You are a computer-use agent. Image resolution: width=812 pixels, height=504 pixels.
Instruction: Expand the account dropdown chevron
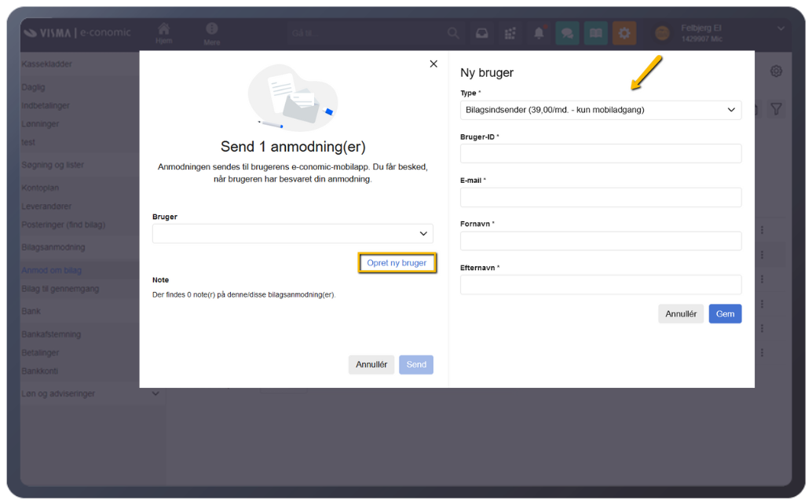point(781,28)
